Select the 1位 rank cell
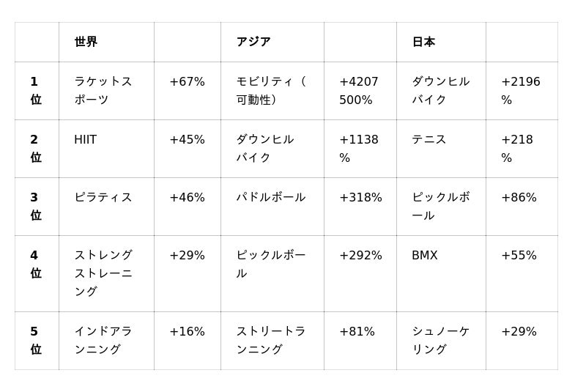The width and height of the screenshot is (586, 392). (35, 91)
